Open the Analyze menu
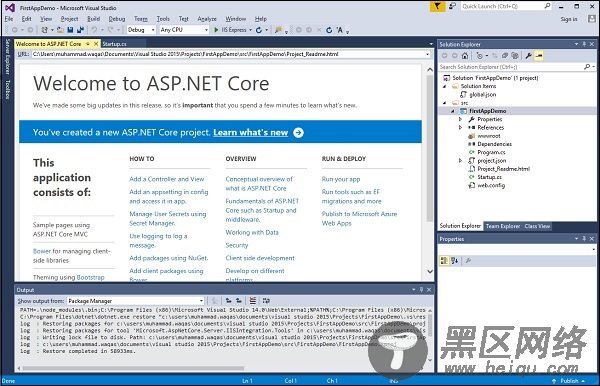This screenshot has height=386, width=600. pos(207,19)
